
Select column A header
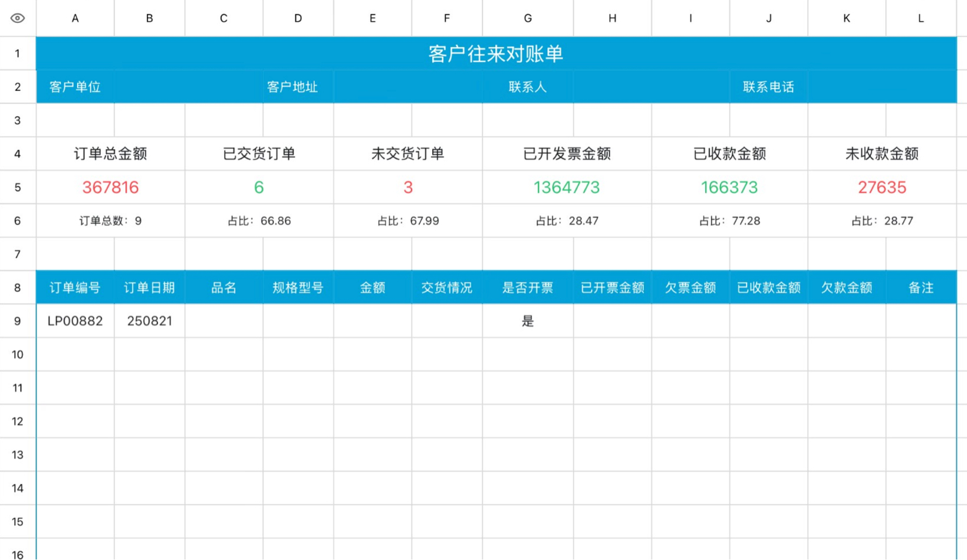(75, 18)
